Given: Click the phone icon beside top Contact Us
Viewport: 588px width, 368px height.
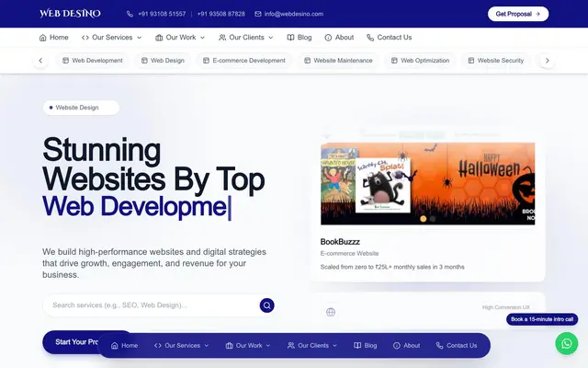Looking at the screenshot, I should point(370,38).
